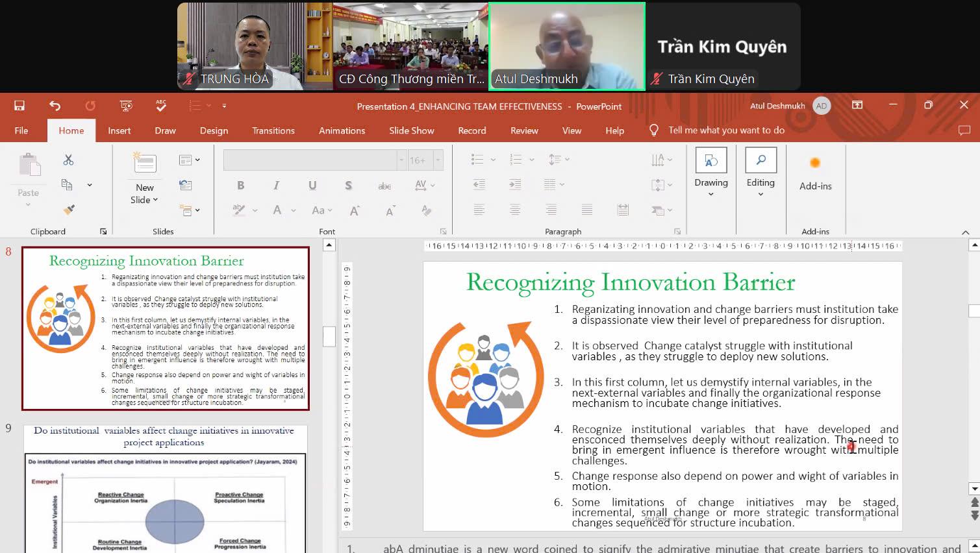
Task: Undo the last action
Action: [55, 106]
